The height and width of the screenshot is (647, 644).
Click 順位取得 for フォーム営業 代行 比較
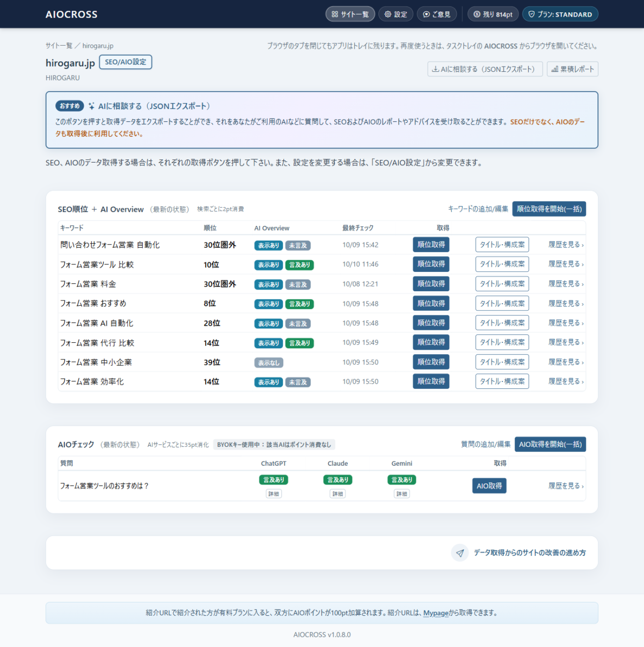431,342
